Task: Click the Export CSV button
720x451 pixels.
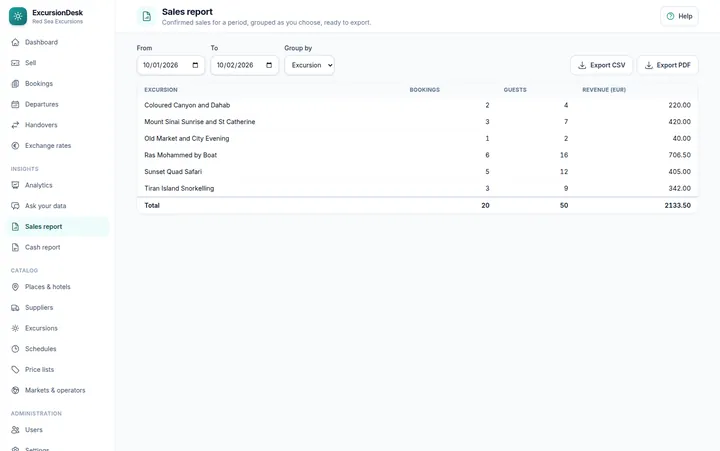Action: [601, 65]
